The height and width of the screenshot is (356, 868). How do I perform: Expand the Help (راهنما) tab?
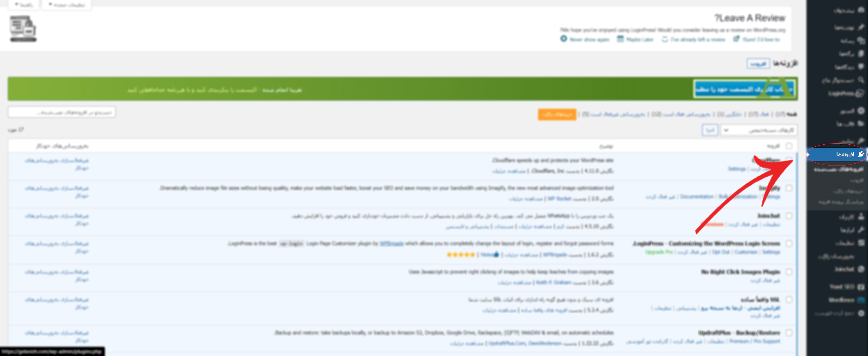click(x=24, y=5)
